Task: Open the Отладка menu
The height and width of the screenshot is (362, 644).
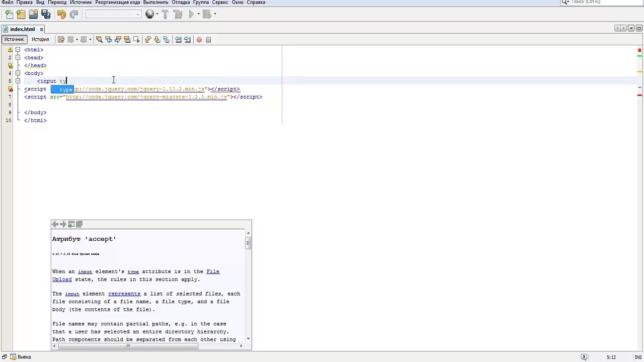Action: 181,3
